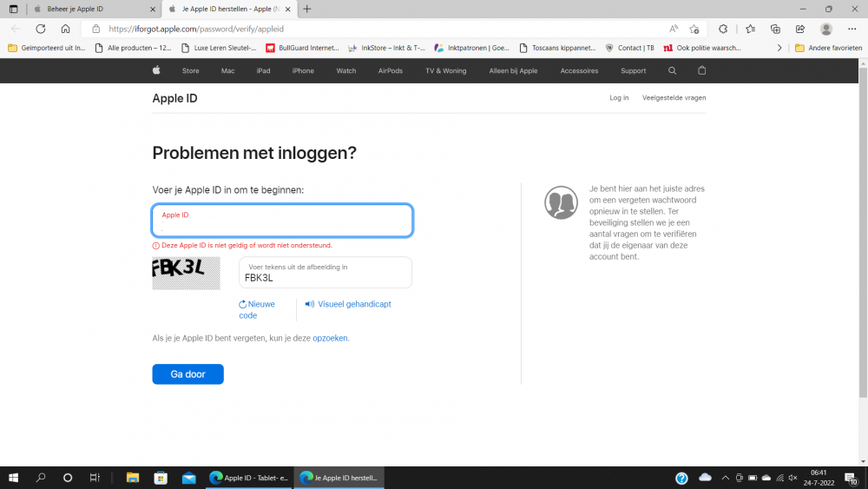Click the address bar URL
Image resolution: width=868 pixels, height=489 pixels.
click(x=196, y=29)
